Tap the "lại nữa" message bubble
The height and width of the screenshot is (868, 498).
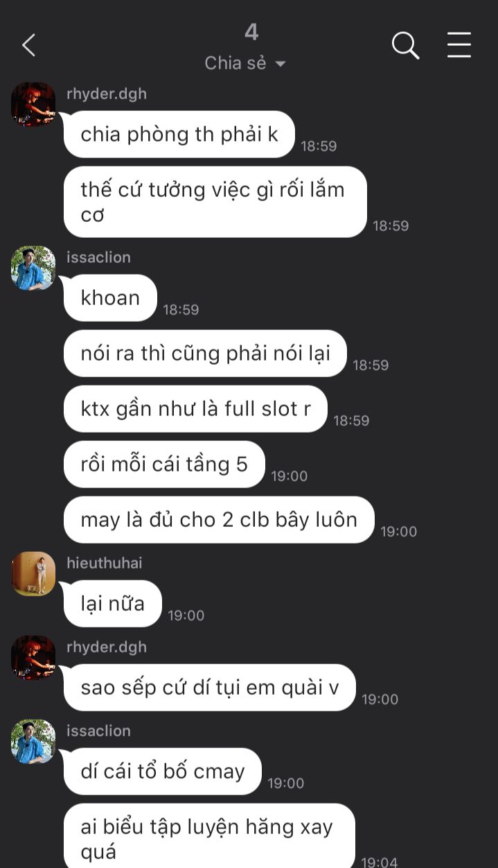coord(112,604)
